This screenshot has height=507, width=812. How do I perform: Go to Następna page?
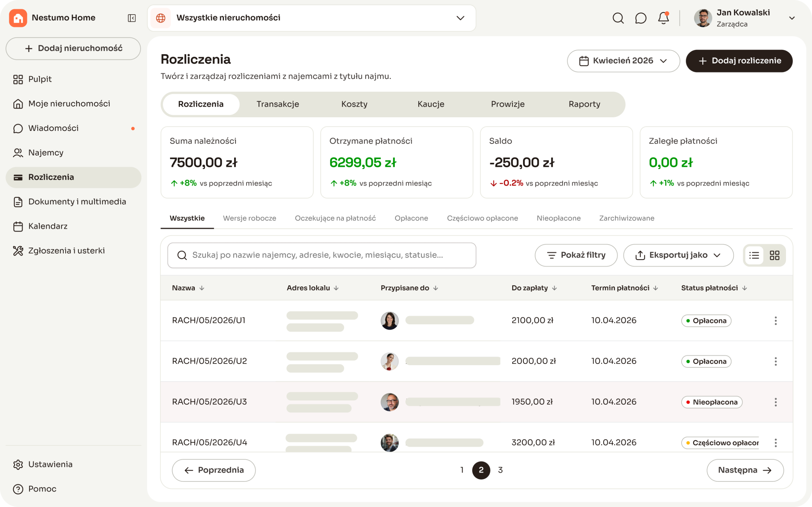coord(745,470)
